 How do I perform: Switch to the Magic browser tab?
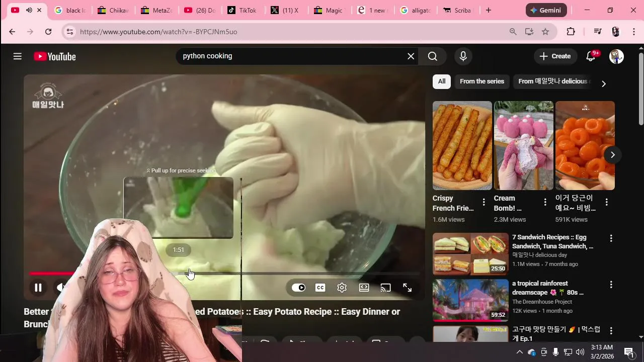(329, 10)
